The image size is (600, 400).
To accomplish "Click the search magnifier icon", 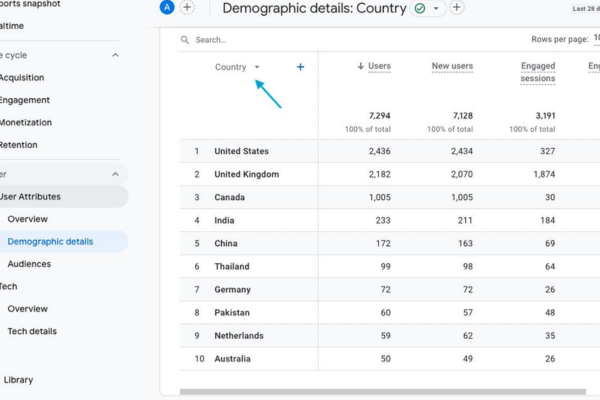I will 185,40.
